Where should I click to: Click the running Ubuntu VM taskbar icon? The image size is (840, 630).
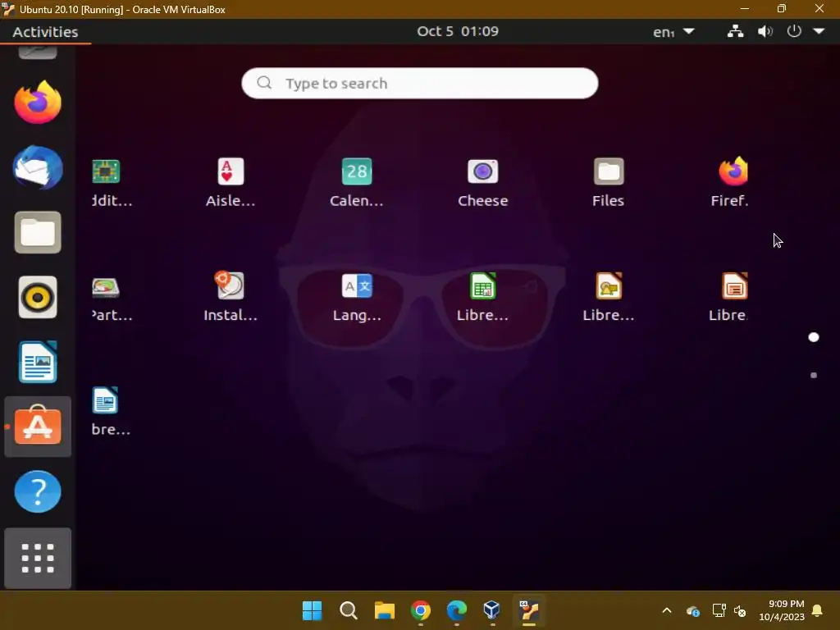point(529,610)
